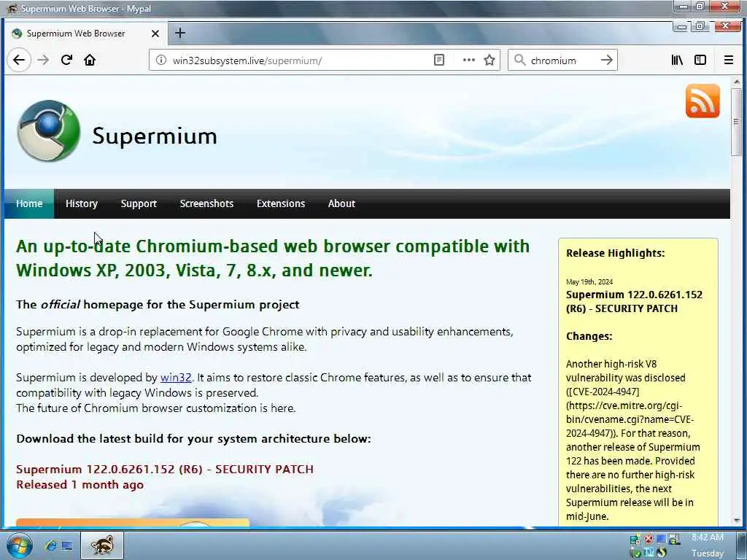Viewport: 747px width, 560px height.
Task: Click the official homepage subheading text
Action: click(158, 304)
